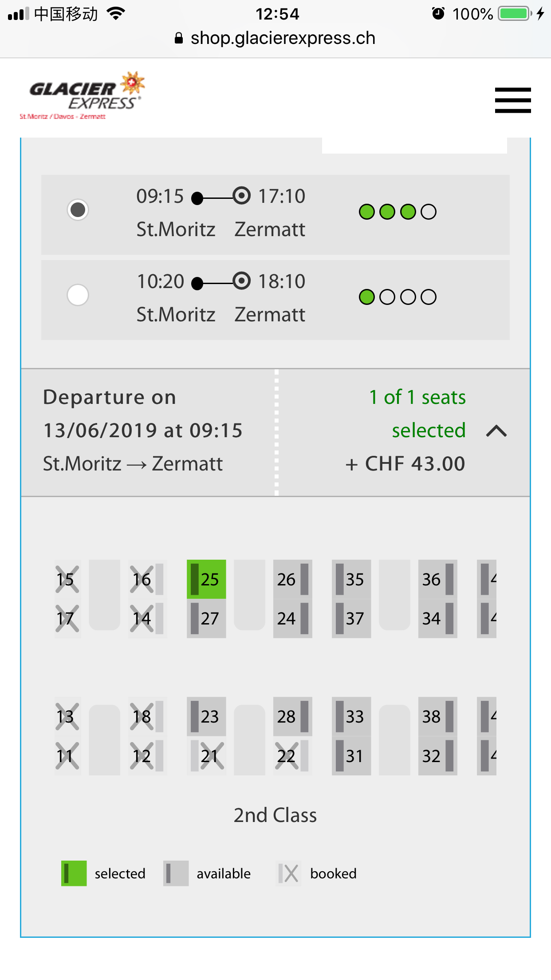
Task: Click the 10:20 to 18:10 train row
Action: (275, 300)
